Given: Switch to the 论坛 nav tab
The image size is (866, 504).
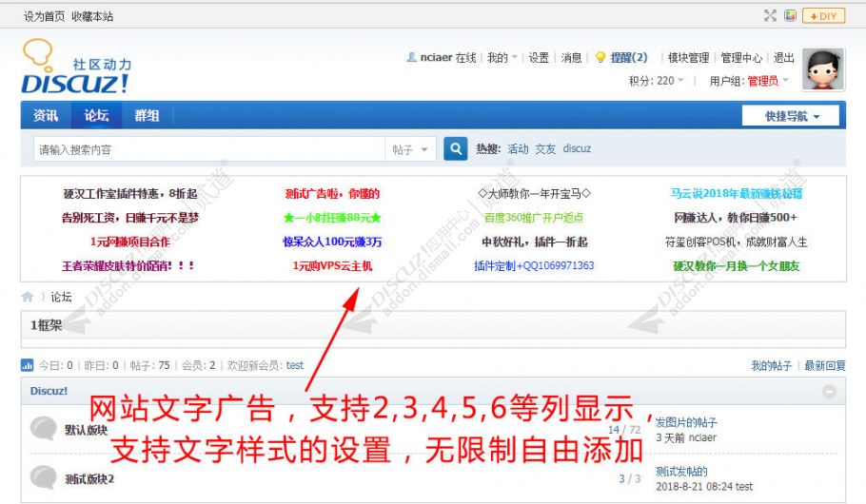Looking at the screenshot, I should point(97,115).
